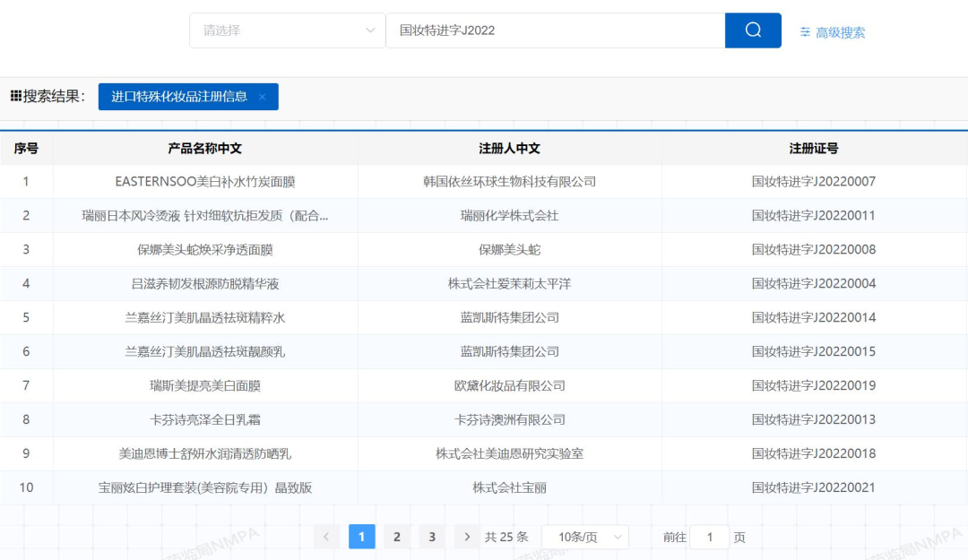Open the 10条/页 page size dropdown
The image size is (968, 560).
585,538
